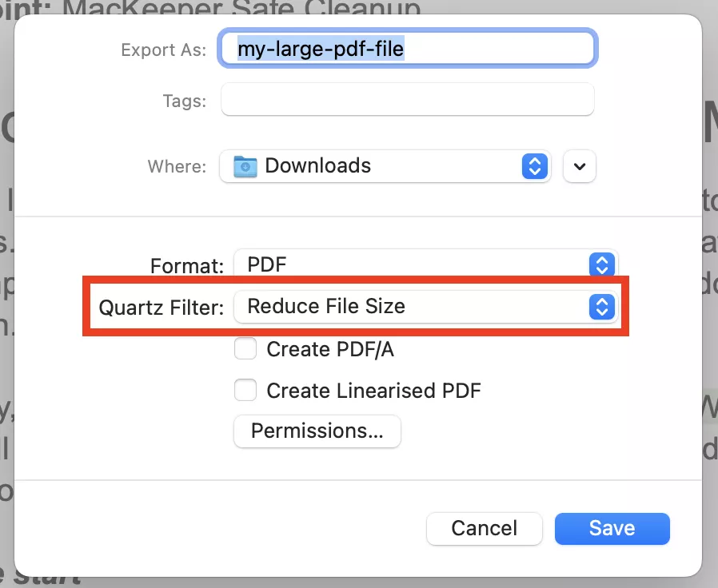Screen dimensions: 718x588
Task: Click the "Create PDF/A" label text
Action: click(330, 349)
